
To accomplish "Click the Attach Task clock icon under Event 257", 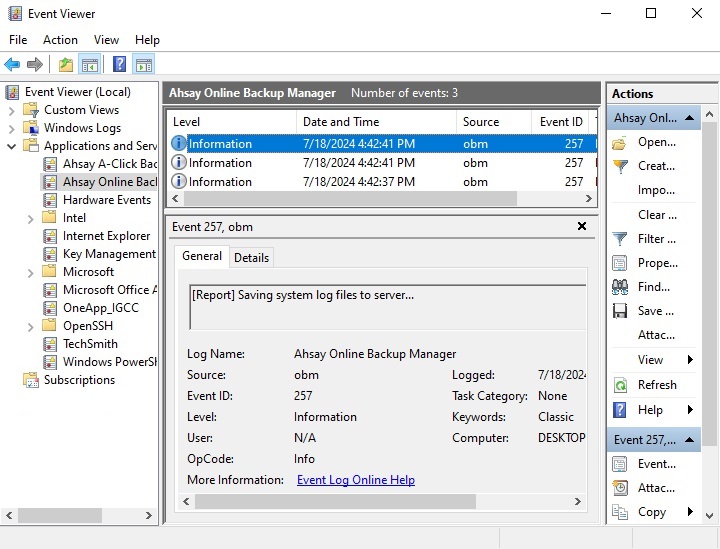I will click(619, 488).
